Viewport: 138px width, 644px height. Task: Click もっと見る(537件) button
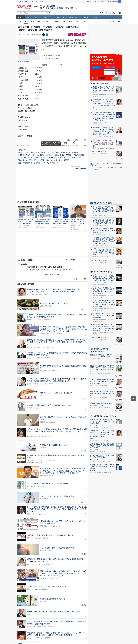pyautogui.click(x=52, y=274)
